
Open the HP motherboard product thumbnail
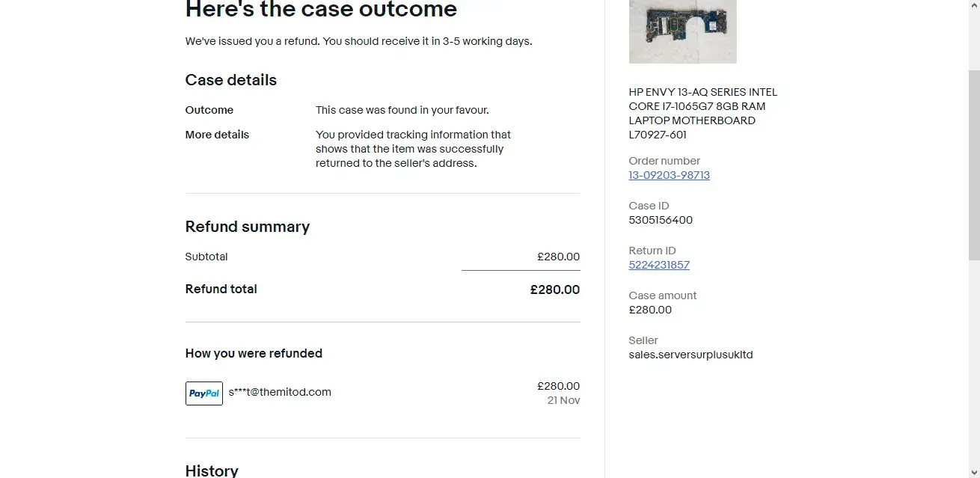click(x=682, y=31)
